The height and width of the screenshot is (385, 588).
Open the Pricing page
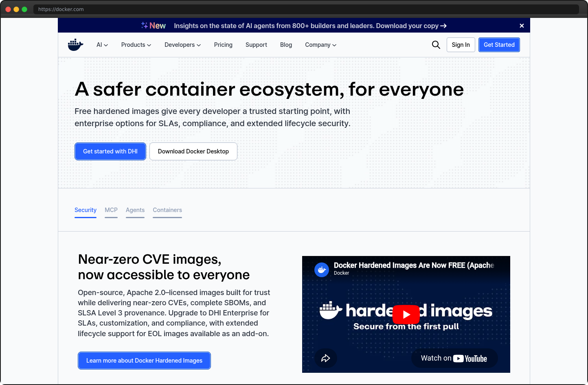[223, 45]
